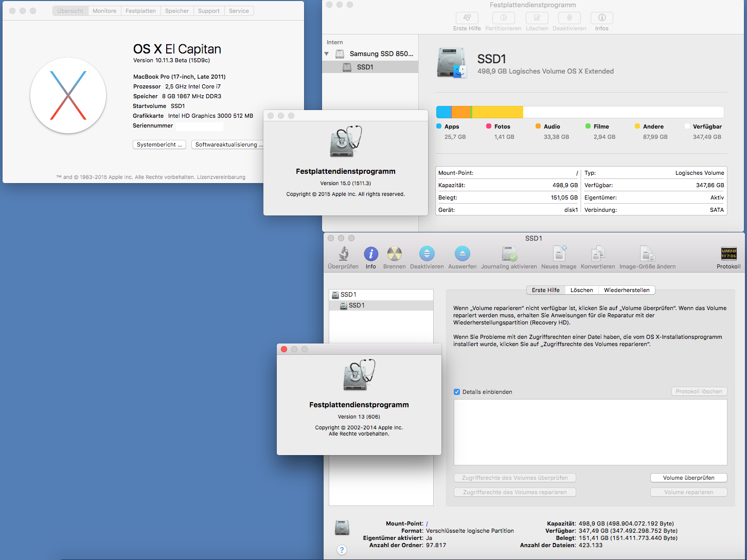Screen dimensions: 747x560
Task: Open the Service tab
Action: tap(239, 11)
